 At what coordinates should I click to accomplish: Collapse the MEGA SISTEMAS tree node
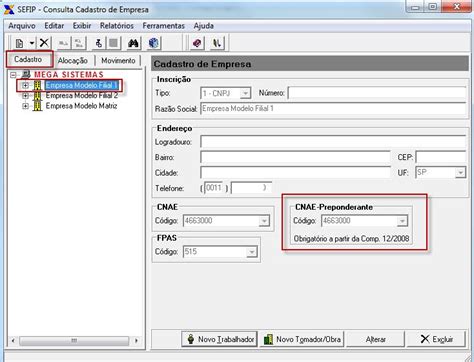(x=13, y=75)
